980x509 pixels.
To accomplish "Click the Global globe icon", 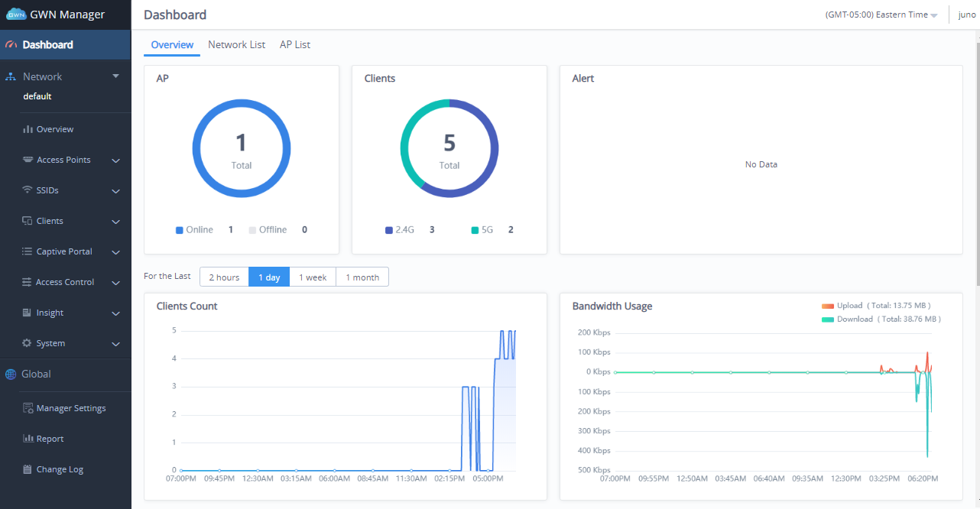I will 11,374.
